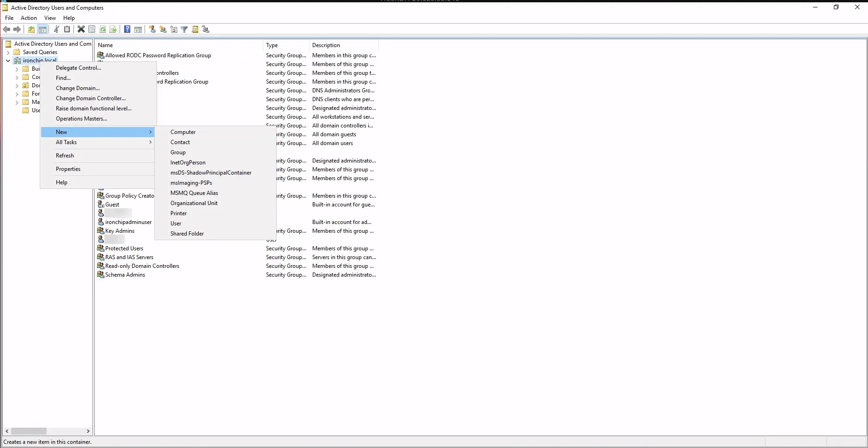Expand the All Tasks submenu arrow
Screen dimensions: 868x448
[x=150, y=142]
